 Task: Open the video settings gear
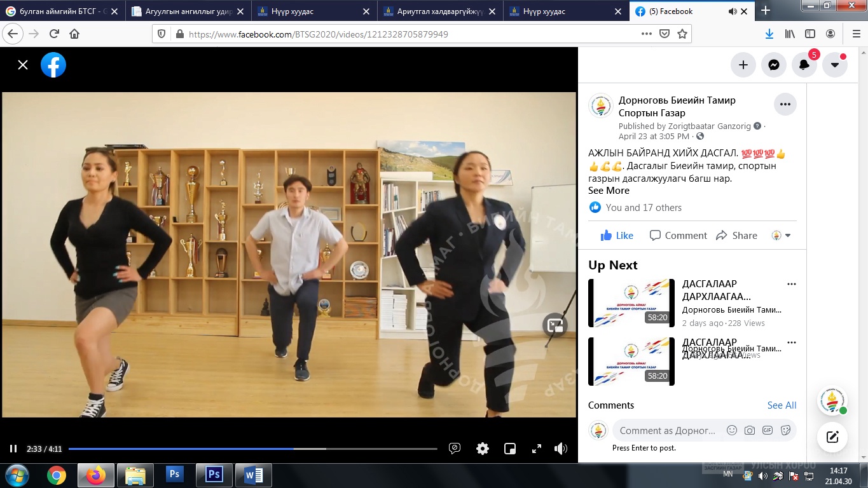pyautogui.click(x=483, y=449)
